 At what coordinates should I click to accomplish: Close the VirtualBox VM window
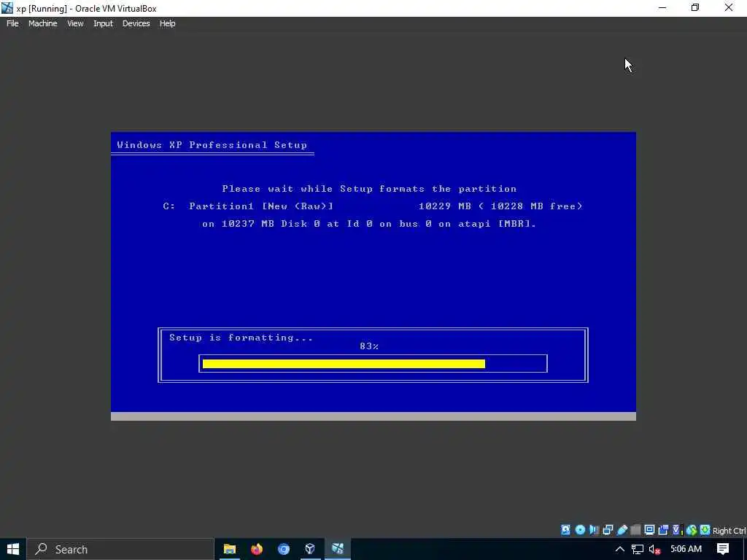point(729,8)
